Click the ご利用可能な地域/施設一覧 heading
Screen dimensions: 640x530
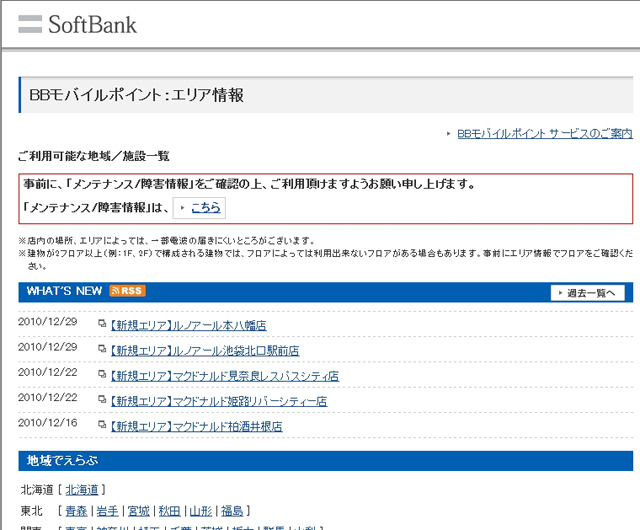(93, 156)
